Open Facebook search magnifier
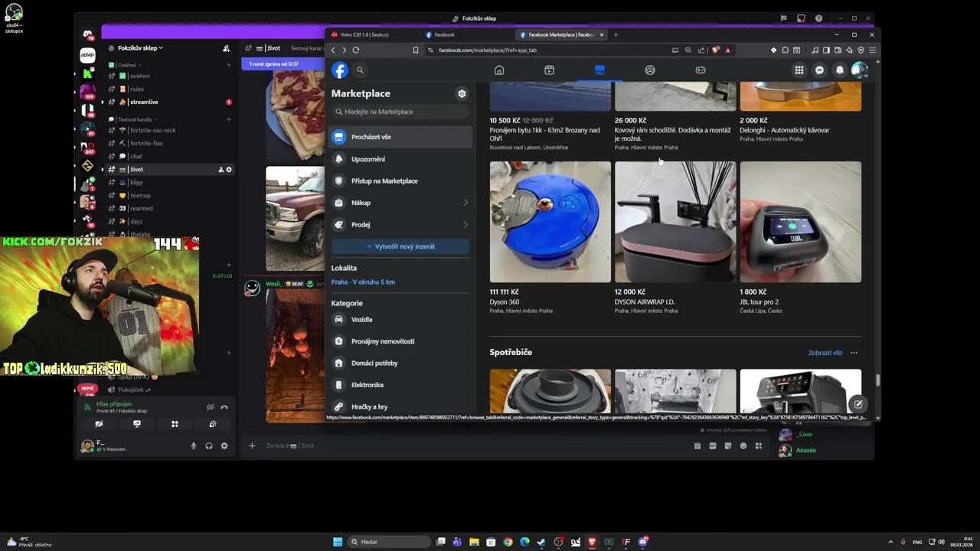980x551 pixels. [x=360, y=70]
